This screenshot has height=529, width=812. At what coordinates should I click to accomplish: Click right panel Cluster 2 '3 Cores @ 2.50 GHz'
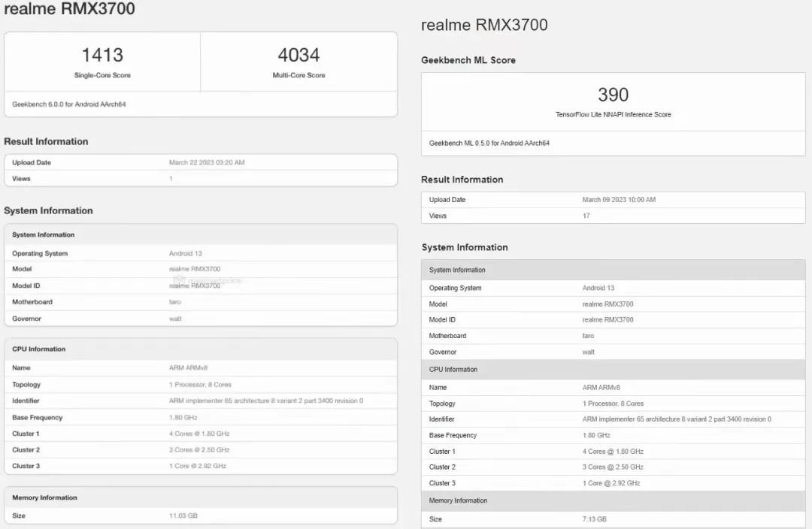[613, 467]
